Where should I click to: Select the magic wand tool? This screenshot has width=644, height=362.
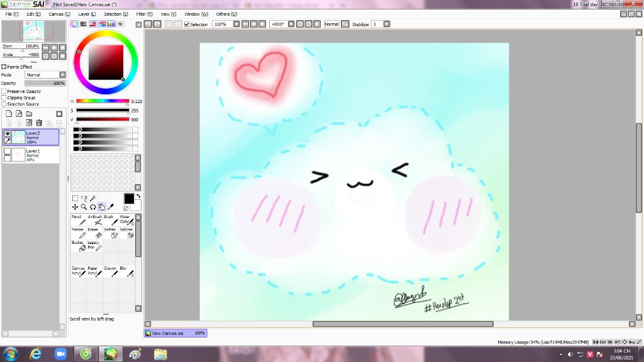click(93, 198)
